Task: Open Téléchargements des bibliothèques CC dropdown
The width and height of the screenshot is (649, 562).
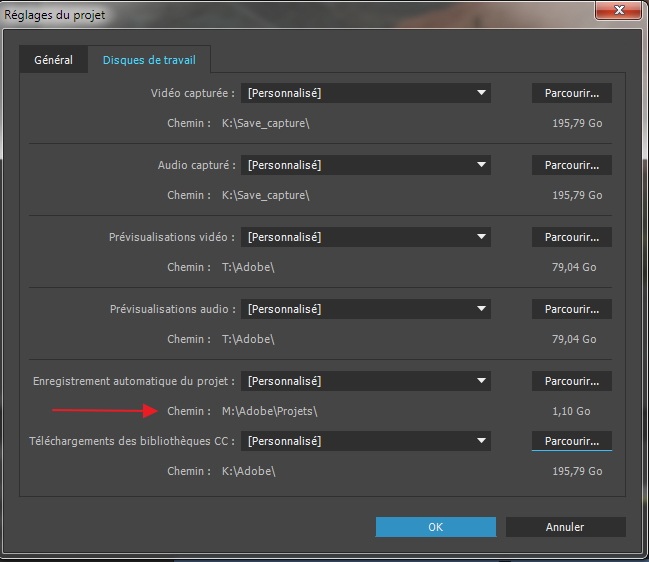Action: (x=366, y=441)
